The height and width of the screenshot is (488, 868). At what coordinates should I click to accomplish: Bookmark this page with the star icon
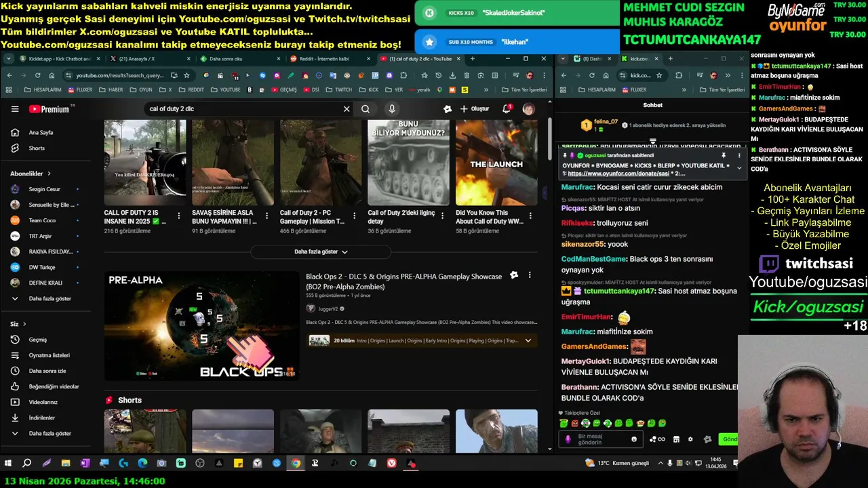coord(186,75)
